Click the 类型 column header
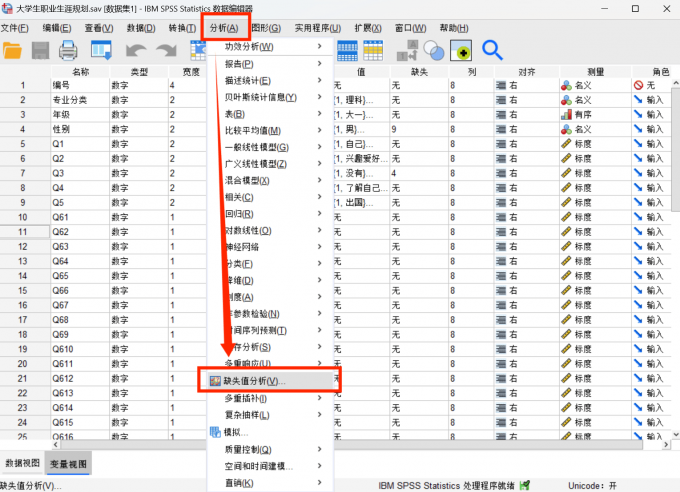 coord(139,72)
